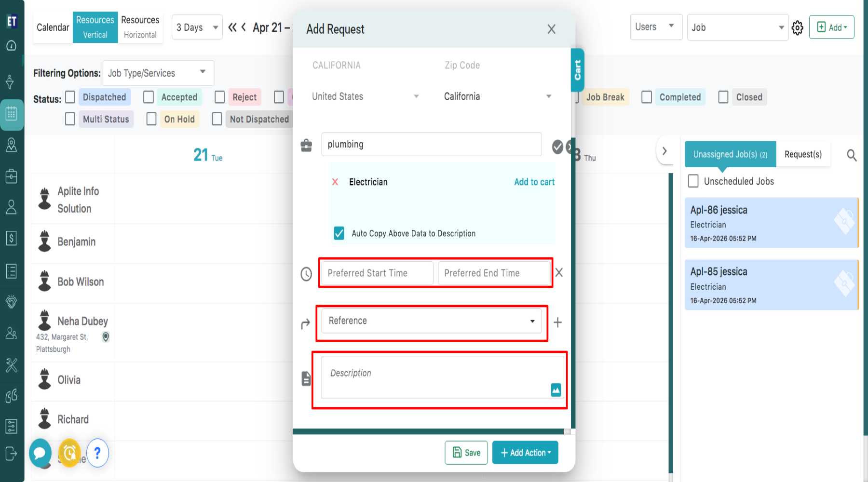
Task: Enable the Dispatched status checkbox
Action: [x=70, y=97]
